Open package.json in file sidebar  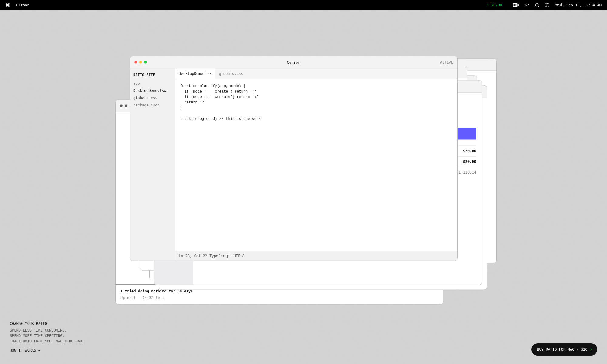[x=146, y=105]
